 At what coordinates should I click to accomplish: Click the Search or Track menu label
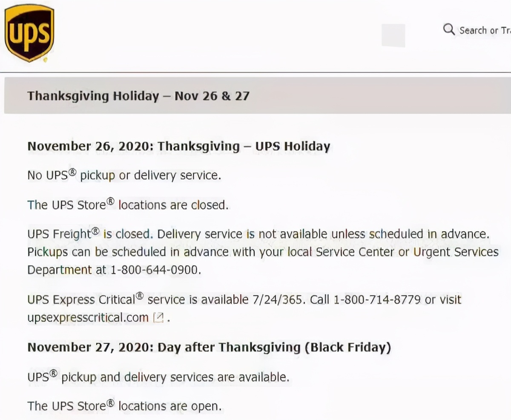[485, 30]
